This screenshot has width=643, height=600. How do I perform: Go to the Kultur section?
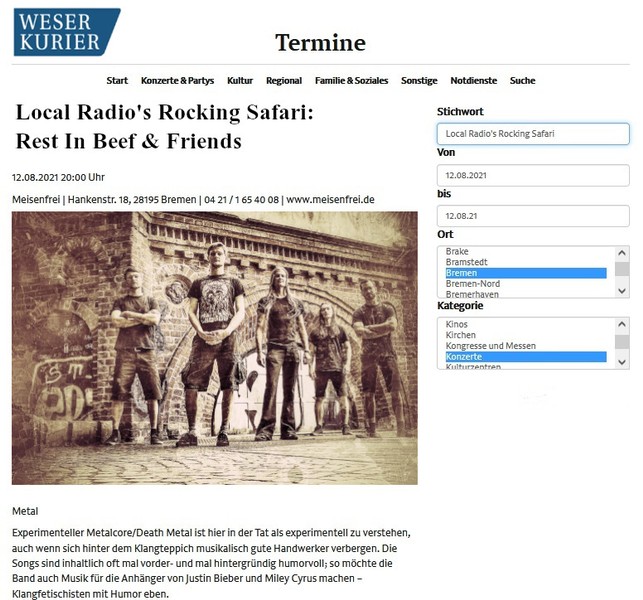pyautogui.click(x=240, y=80)
